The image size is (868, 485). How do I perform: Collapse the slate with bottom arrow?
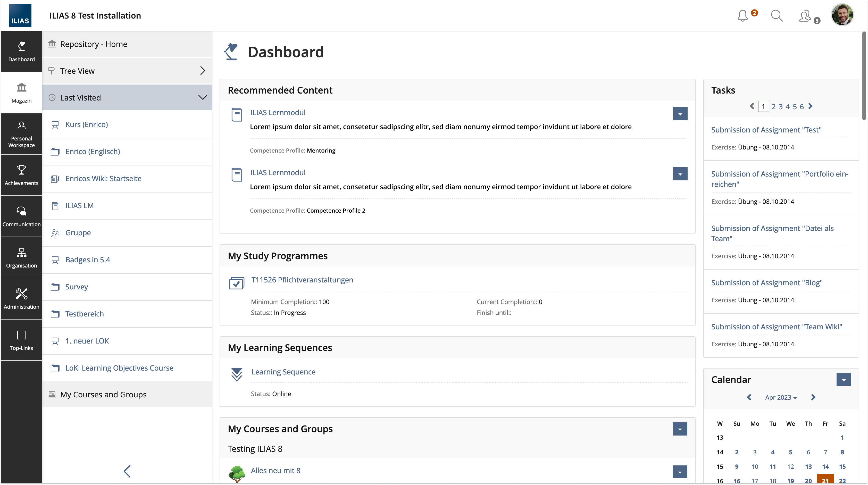pyautogui.click(x=127, y=471)
